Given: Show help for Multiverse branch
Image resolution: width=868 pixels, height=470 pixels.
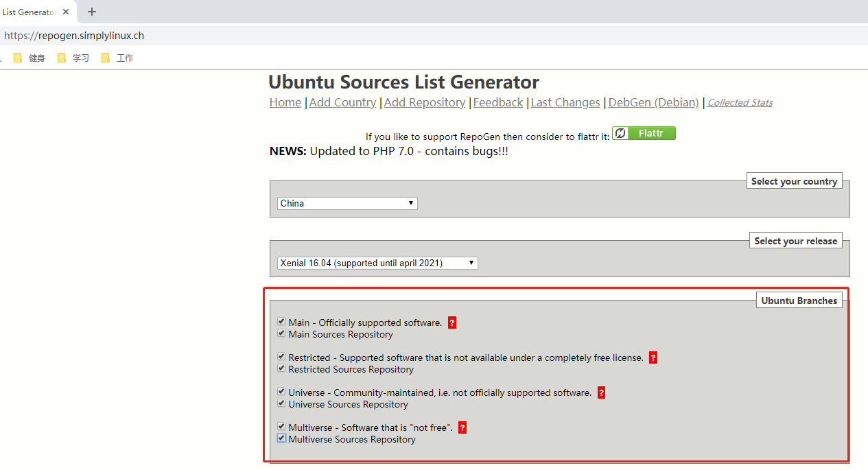Looking at the screenshot, I should [462, 427].
